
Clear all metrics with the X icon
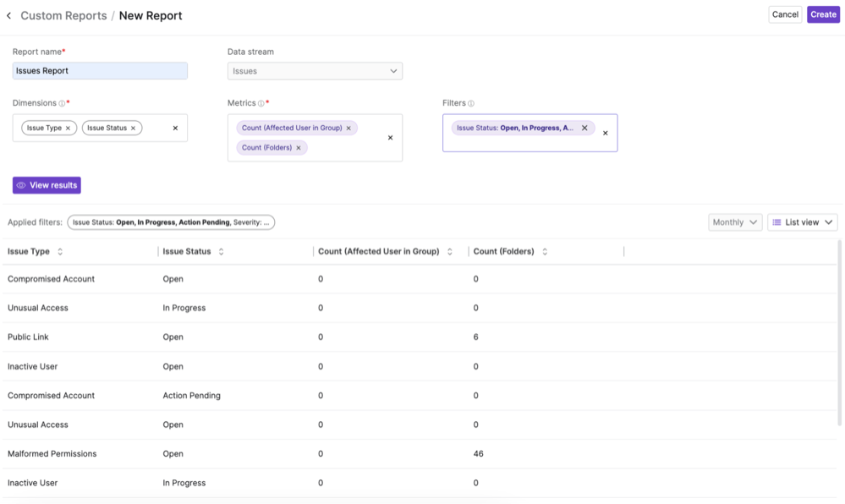click(x=390, y=137)
